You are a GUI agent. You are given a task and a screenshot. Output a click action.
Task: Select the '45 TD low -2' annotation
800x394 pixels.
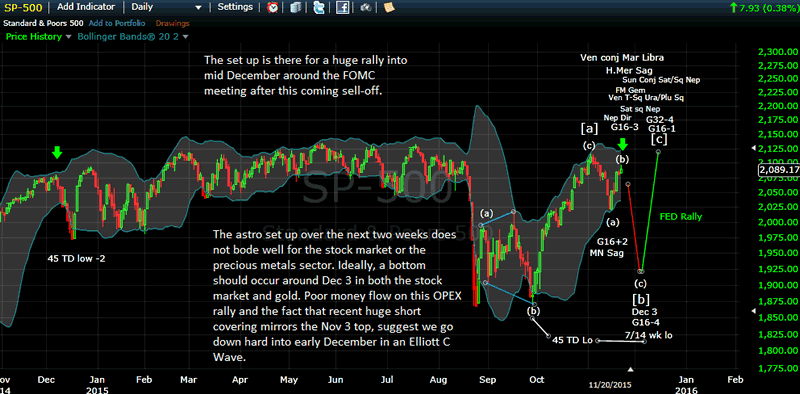(x=77, y=258)
